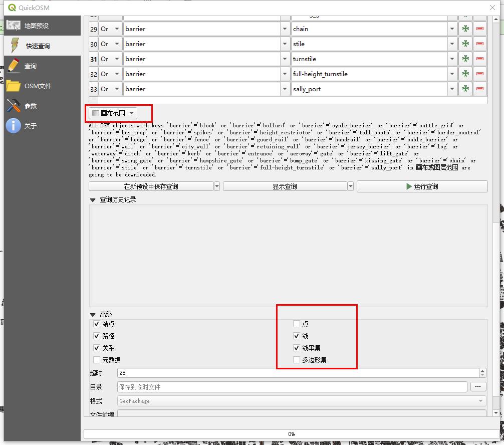
Task: Click the QuickOSM logo in title bar
Action: point(12,8)
